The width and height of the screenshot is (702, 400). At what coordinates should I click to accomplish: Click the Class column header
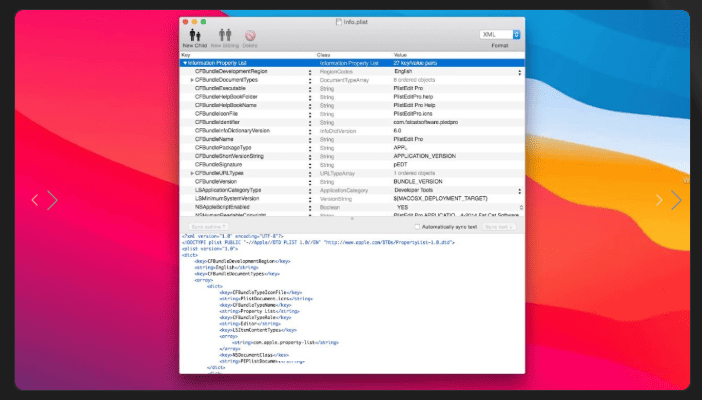tap(323, 55)
